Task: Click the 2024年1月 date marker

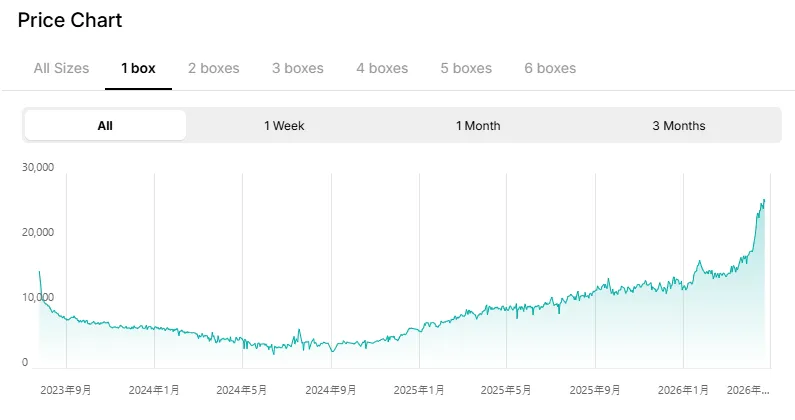Action: point(154,390)
